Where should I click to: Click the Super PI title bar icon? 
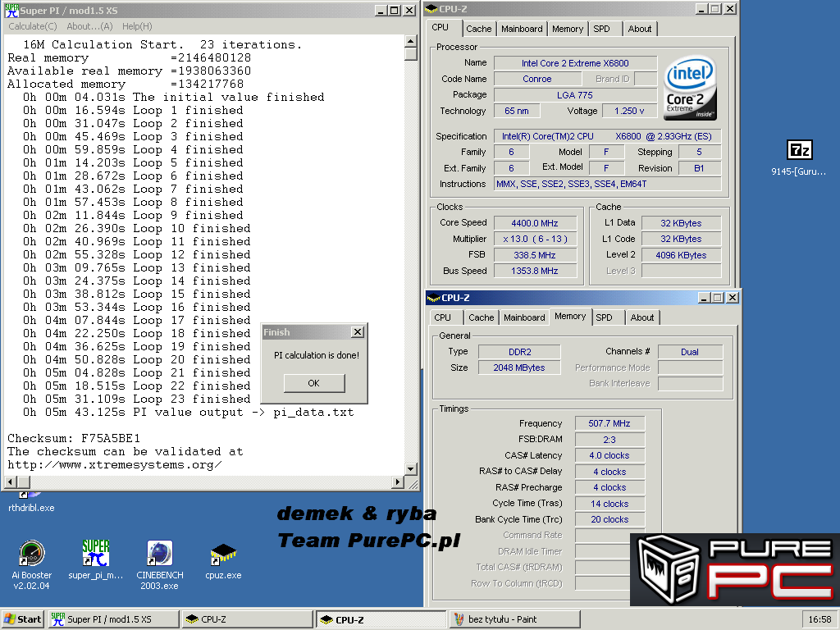click(x=11, y=10)
